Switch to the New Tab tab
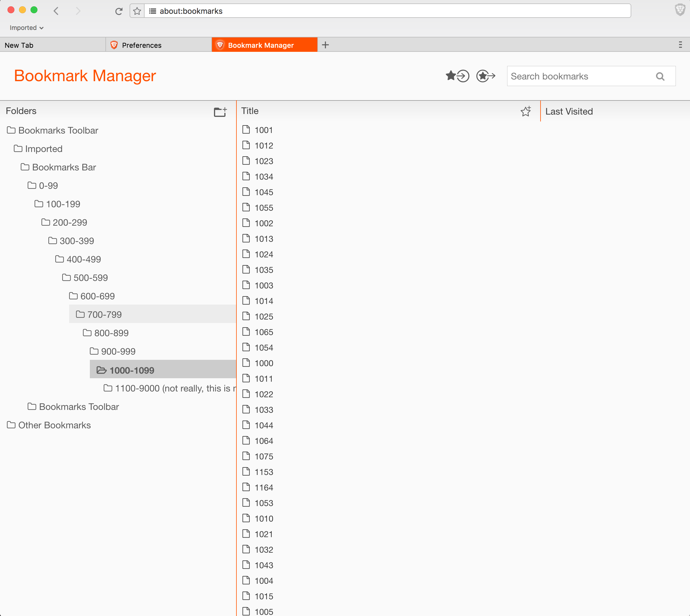 click(x=19, y=45)
